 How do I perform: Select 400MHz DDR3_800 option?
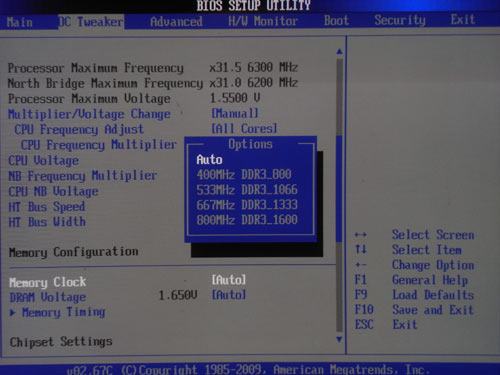(x=244, y=174)
